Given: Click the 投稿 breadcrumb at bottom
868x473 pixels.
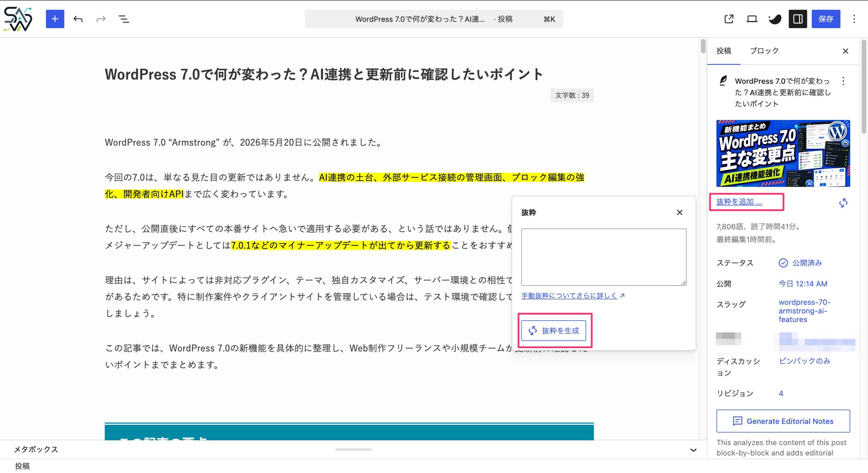Looking at the screenshot, I should [22, 466].
